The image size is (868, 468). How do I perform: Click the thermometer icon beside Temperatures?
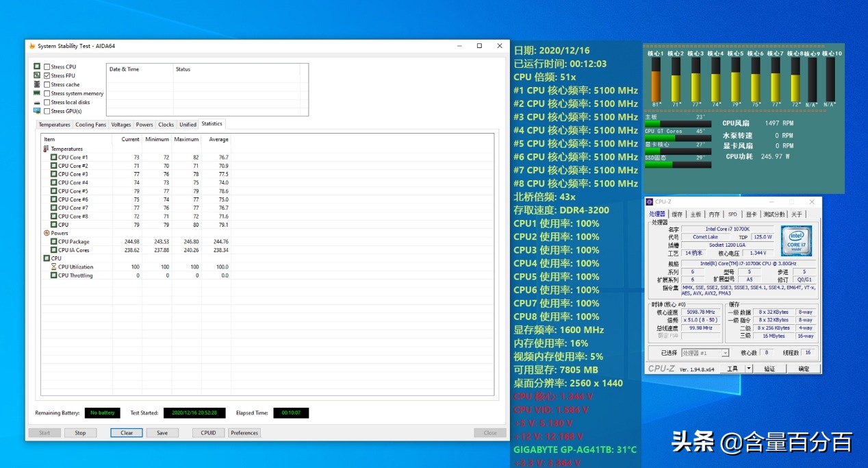point(47,149)
